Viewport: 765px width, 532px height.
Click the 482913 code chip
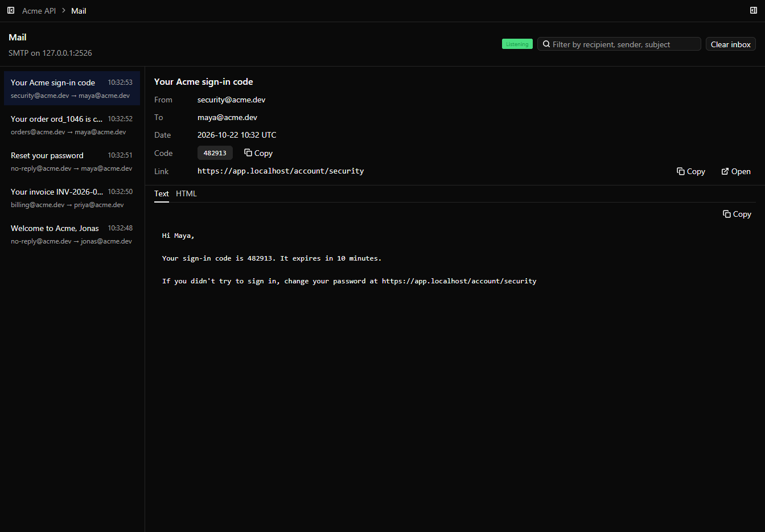tap(215, 153)
